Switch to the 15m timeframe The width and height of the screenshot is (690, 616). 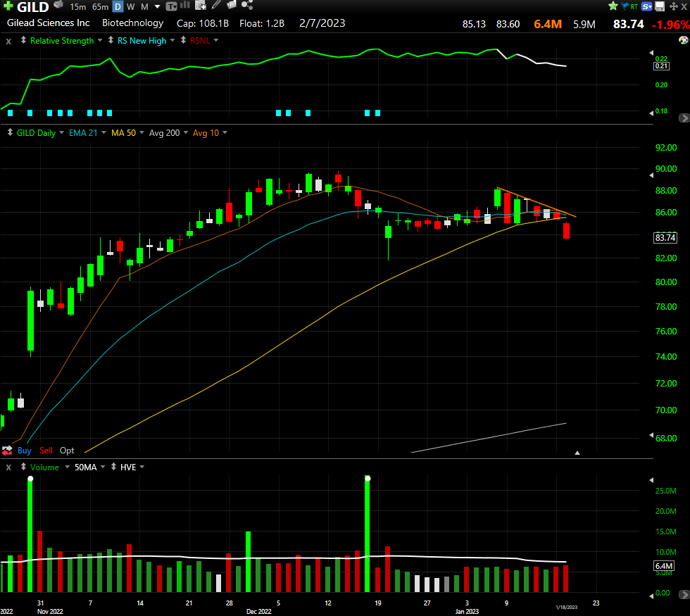78,6
